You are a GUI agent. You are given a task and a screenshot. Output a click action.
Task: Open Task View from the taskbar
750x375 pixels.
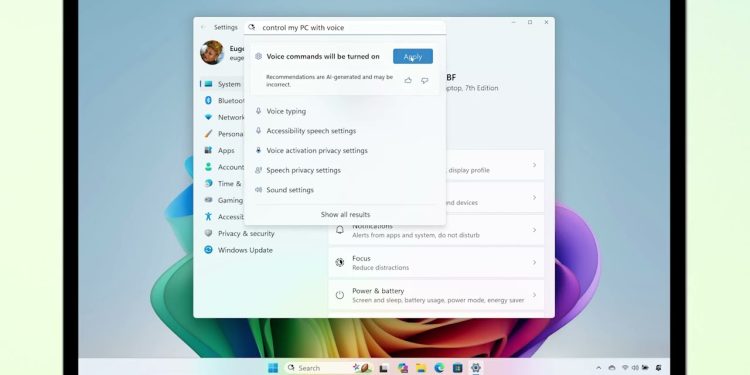[x=384, y=368]
